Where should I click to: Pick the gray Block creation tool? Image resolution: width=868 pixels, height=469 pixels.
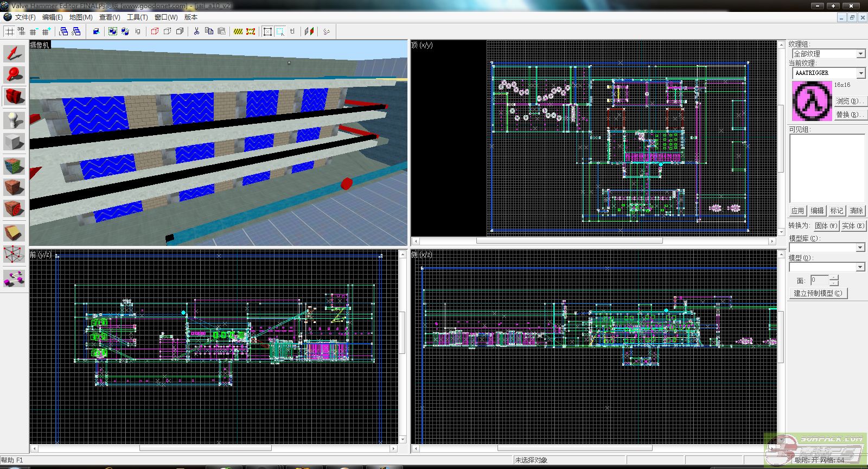(x=14, y=142)
